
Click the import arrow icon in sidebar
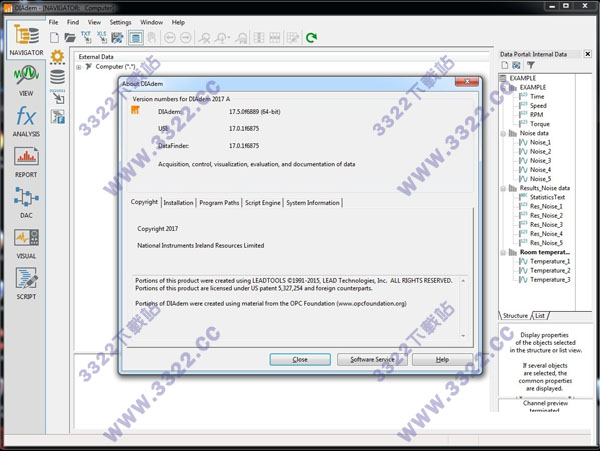click(58, 97)
